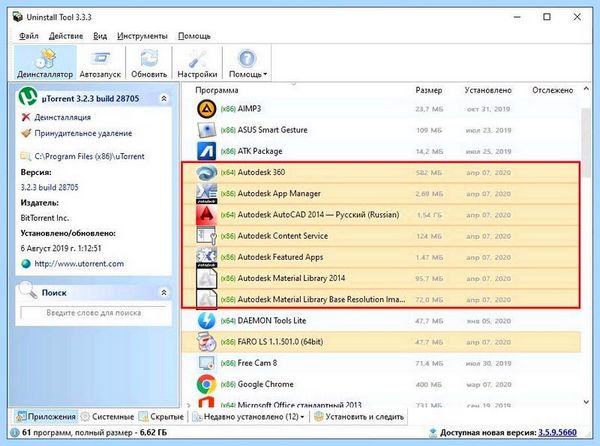This screenshot has width=600, height=446.
Task: Switch to the Системные tab
Action: [108, 417]
